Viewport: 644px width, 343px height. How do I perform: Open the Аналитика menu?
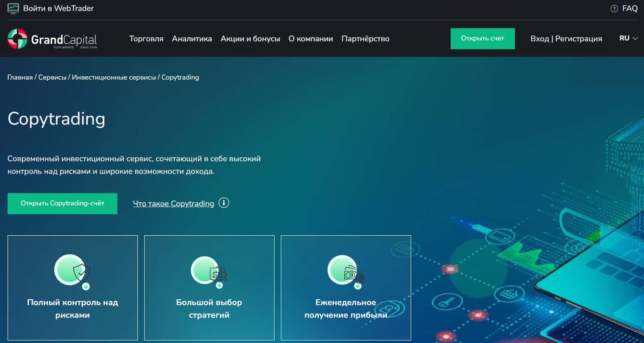[192, 39]
